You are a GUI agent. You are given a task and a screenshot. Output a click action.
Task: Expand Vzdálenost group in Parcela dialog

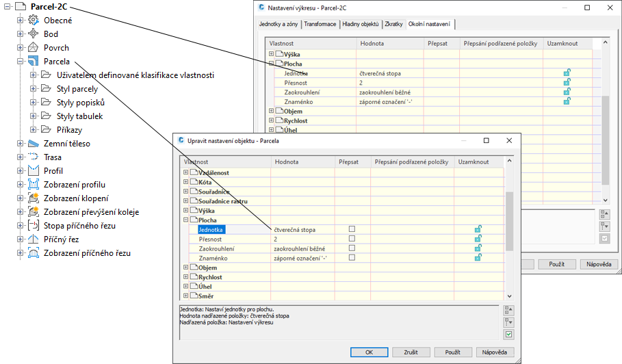coord(185,172)
